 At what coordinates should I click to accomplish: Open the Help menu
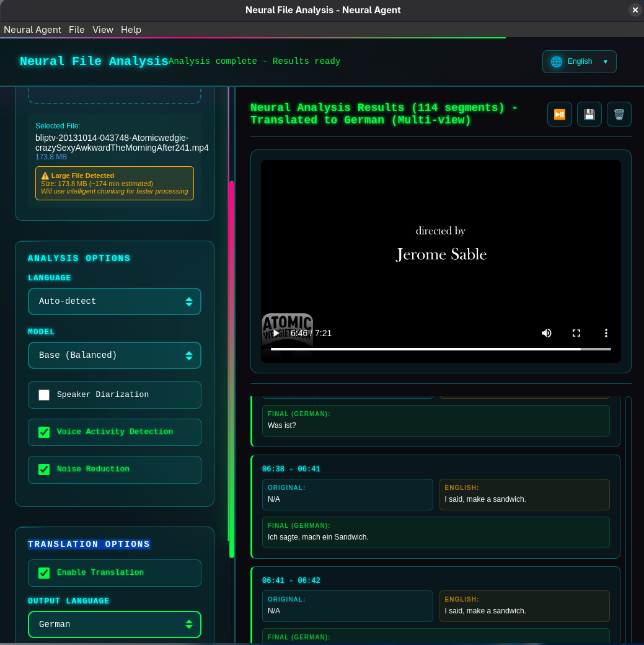[131, 30]
